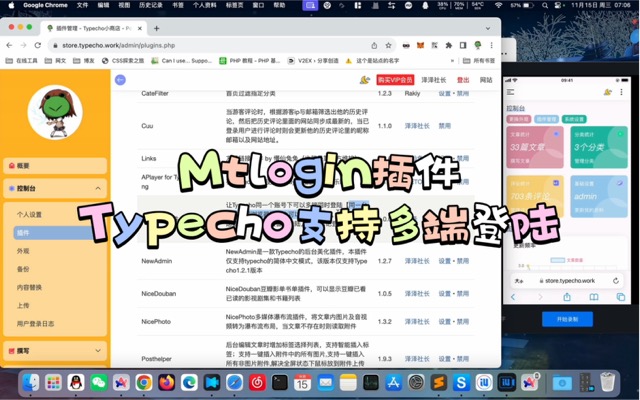Screen dimensions: 640x400
Task: Open 历史记录 menu in menu bar
Action: pos(151,5)
